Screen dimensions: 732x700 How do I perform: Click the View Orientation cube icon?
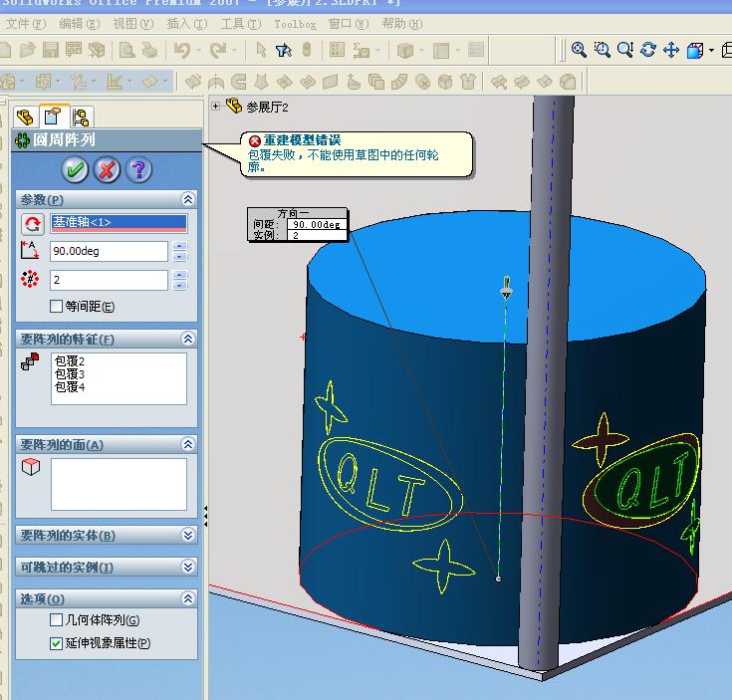click(x=695, y=50)
